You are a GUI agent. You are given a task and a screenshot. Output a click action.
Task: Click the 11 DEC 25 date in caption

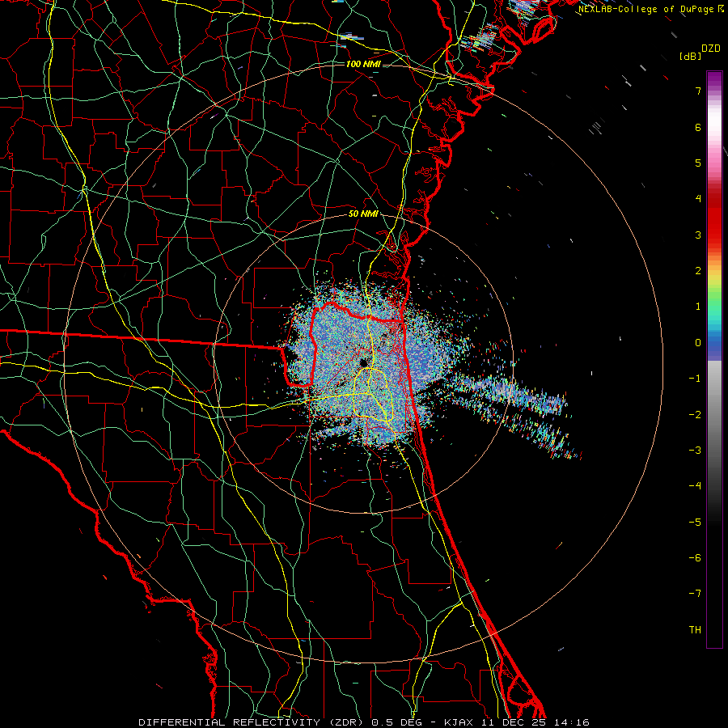point(515,722)
